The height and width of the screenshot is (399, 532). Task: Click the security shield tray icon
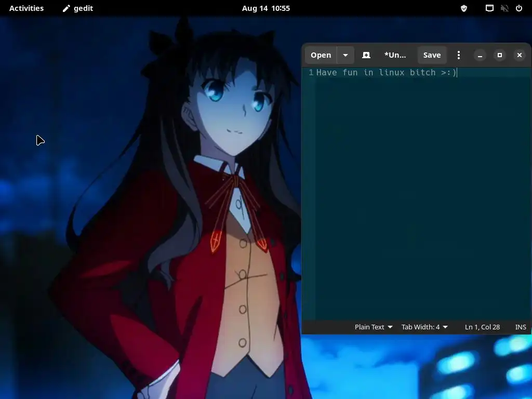[x=464, y=8]
